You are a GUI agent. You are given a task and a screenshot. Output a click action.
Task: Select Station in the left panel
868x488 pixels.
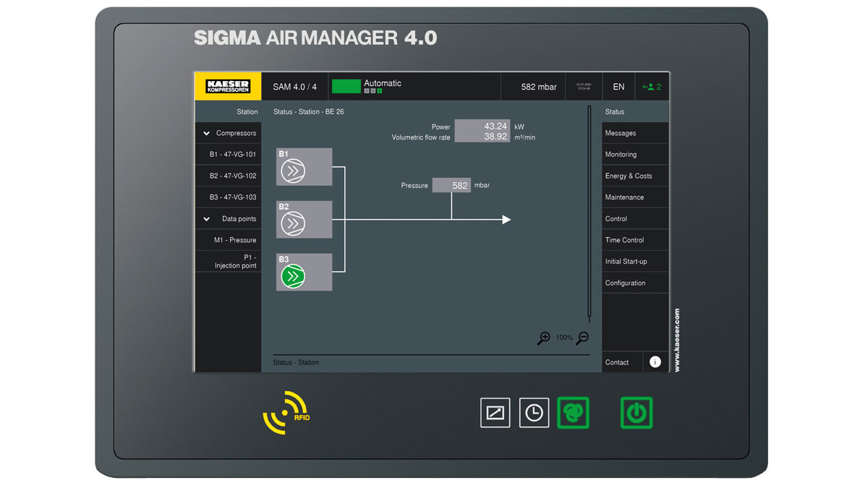(x=228, y=112)
